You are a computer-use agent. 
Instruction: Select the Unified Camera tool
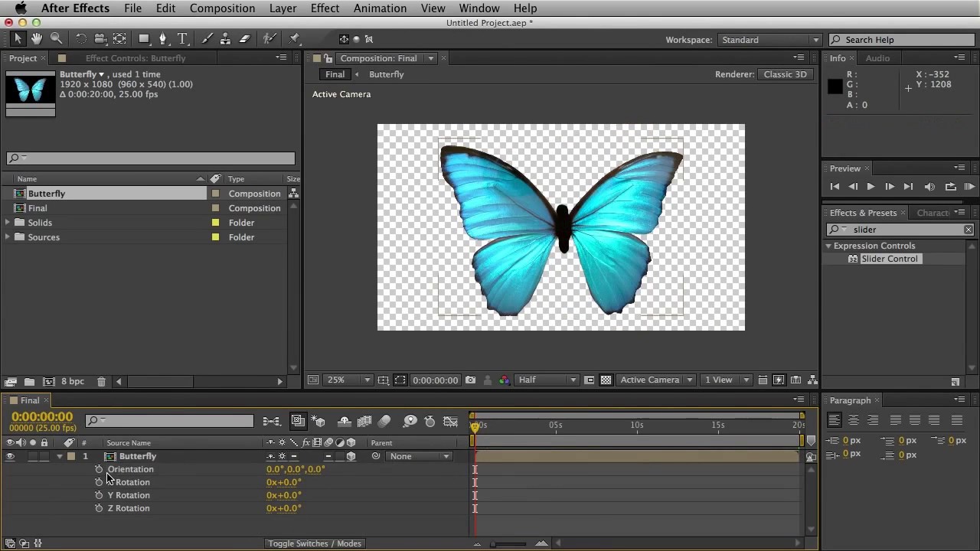pos(100,38)
